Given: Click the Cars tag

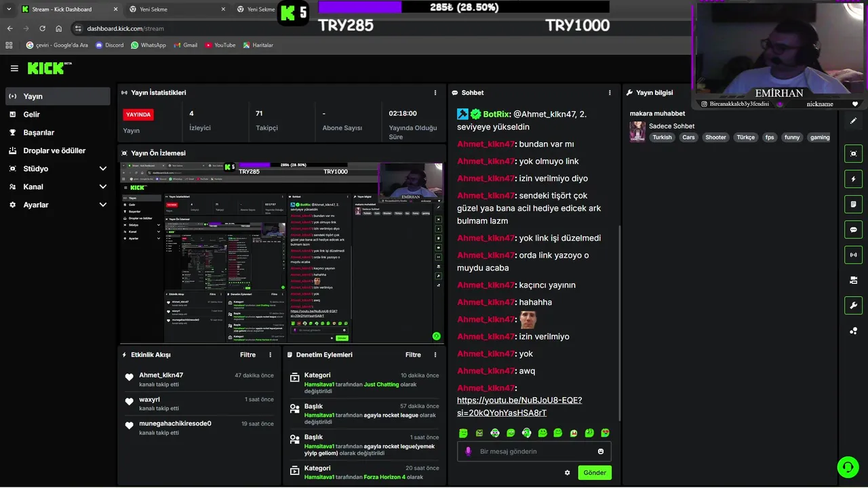Looking at the screenshot, I should coord(688,138).
